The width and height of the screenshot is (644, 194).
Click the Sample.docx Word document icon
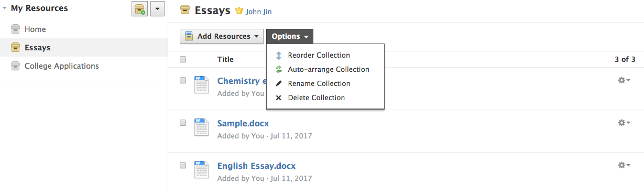pos(201,127)
